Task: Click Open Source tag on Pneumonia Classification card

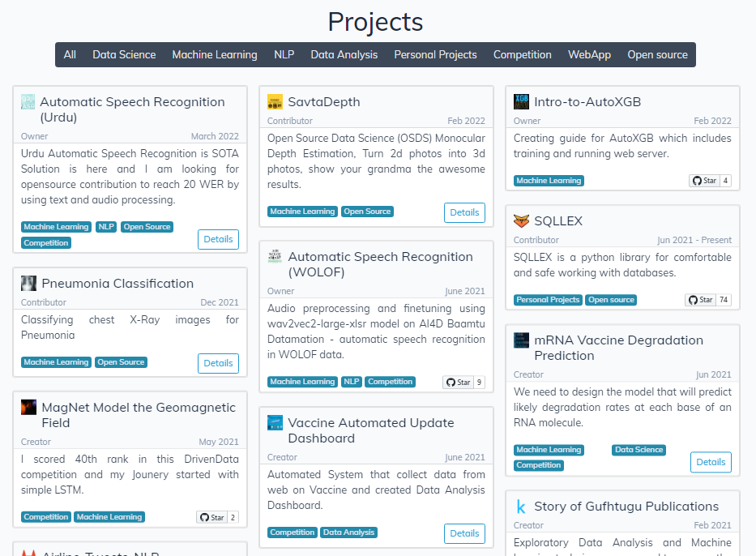Action: click(x=121, y=361)
